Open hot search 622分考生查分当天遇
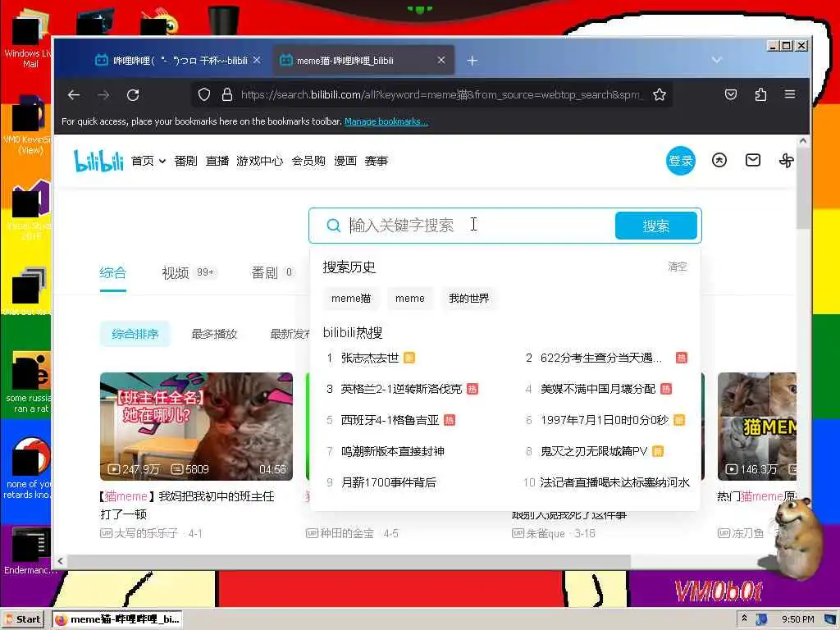The height and width of the screenshot is (630, 840). click(x=601, y=358)
